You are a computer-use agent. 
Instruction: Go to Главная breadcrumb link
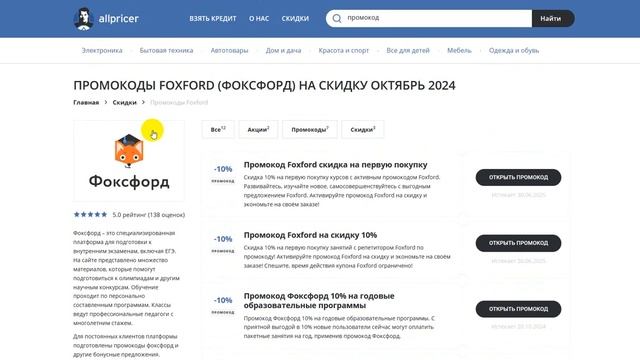[x=86, y=102]
